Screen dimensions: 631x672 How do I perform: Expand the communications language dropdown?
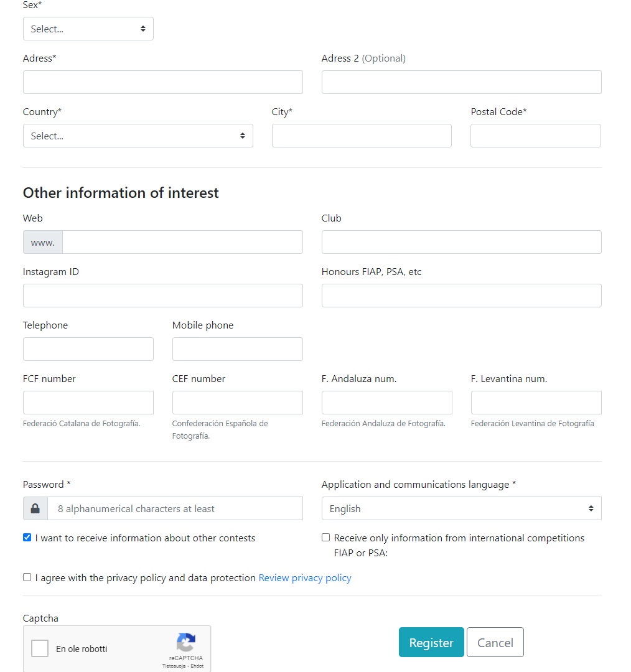(462, 508)
